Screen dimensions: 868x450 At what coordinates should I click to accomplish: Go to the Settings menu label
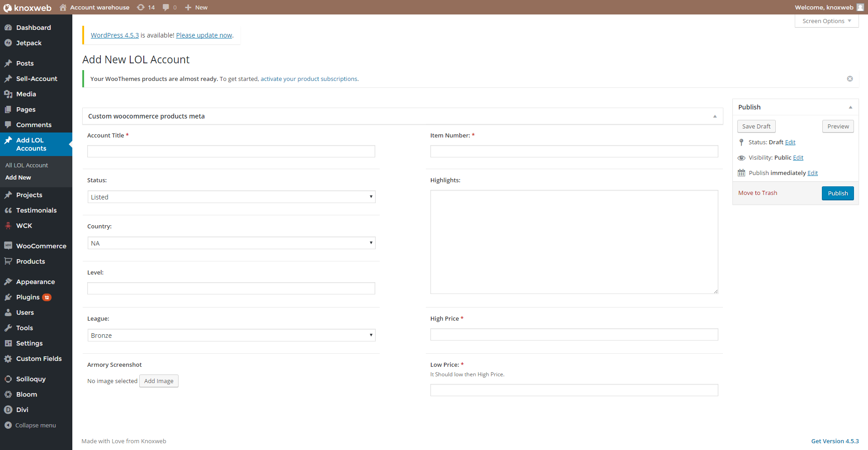point(29,343)
